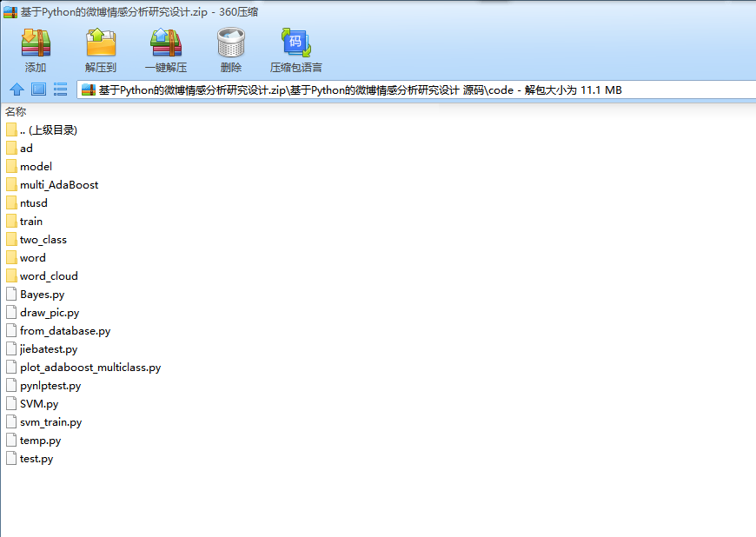Screen dimensions: 756x537
Task: Go up one level with blue arrow
Action: pyautogui.click(x=17, y=89)
